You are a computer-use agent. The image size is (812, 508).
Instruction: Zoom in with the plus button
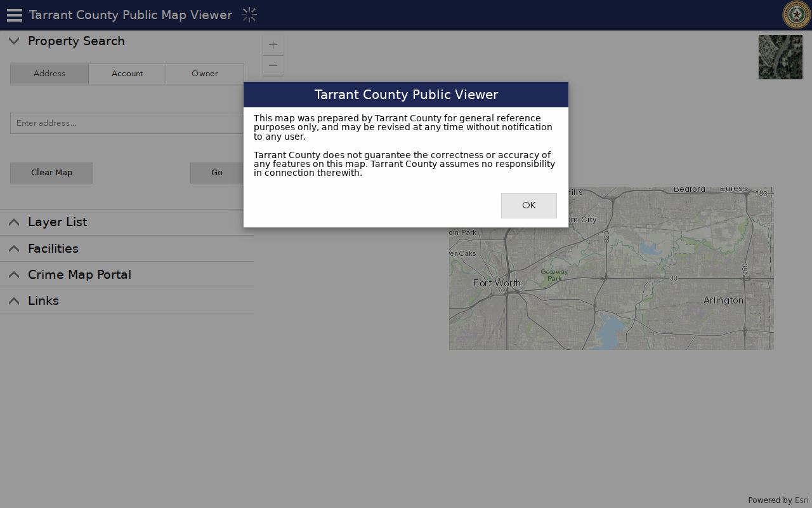pyautogui.click(x=273, y=45)
